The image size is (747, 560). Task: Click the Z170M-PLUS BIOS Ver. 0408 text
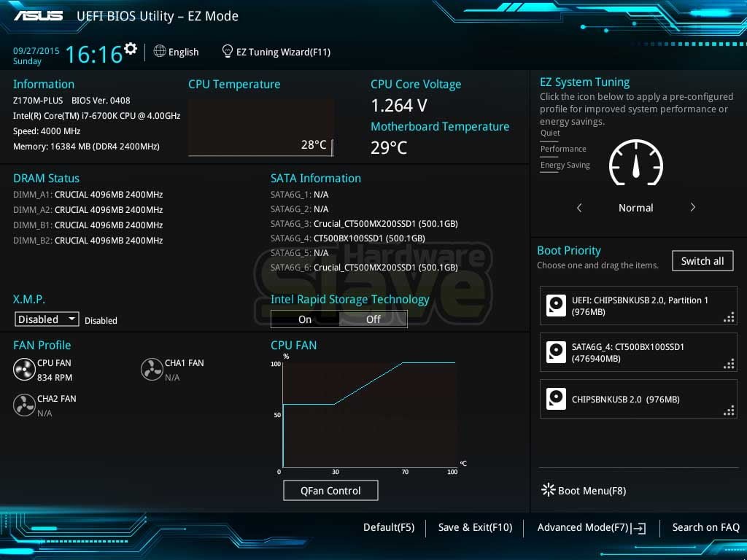[71, 101]
